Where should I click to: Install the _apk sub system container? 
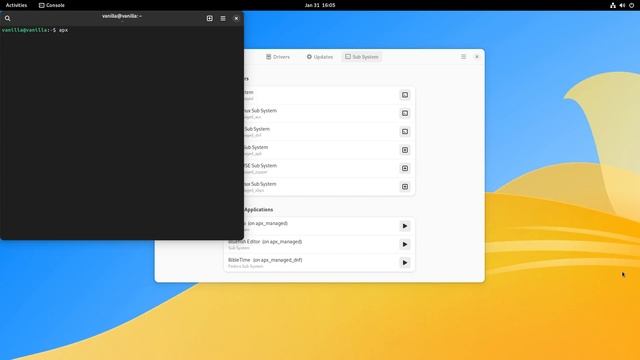point(405,150)
